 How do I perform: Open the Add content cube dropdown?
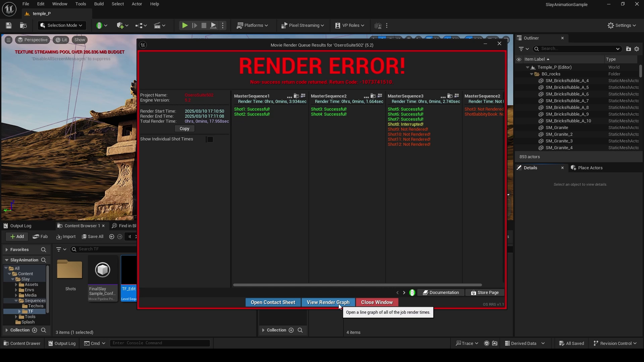[x=122, y=25]
